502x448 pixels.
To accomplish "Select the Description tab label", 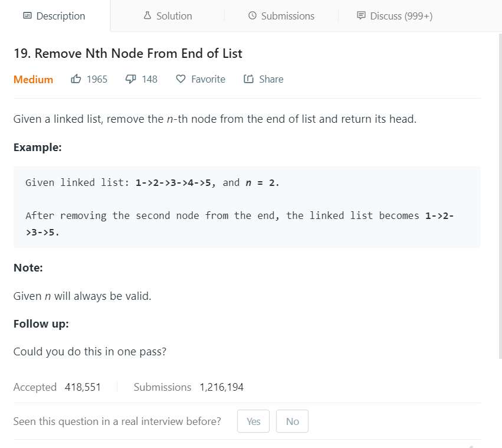I will coord(61,16).
